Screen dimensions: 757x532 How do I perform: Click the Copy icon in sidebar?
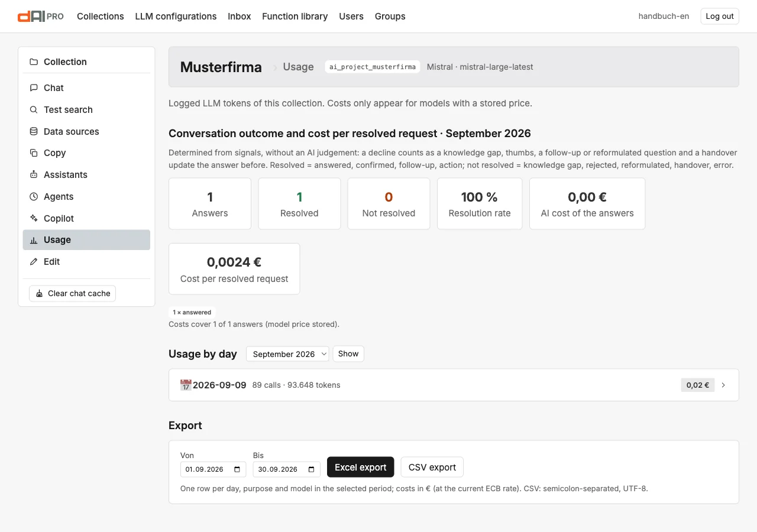click(34, 153)
